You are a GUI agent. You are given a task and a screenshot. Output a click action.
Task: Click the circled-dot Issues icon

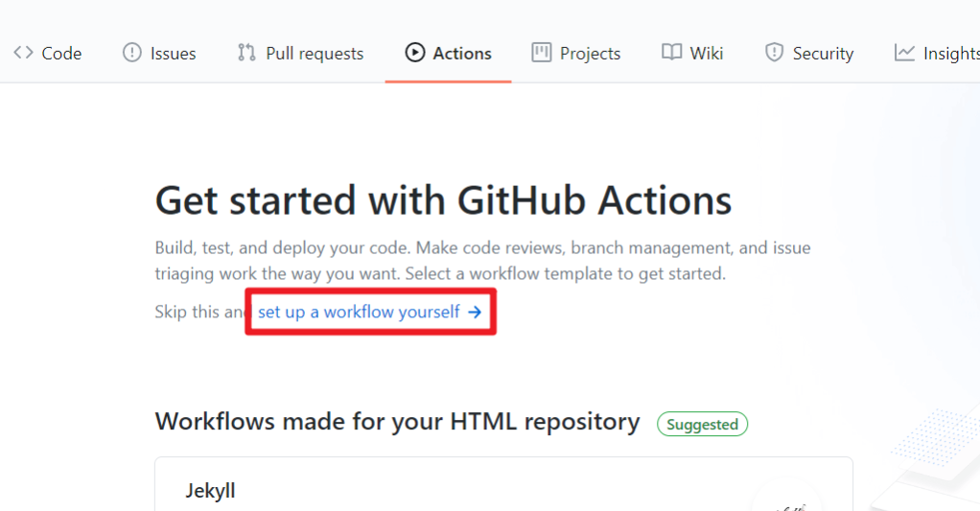131,53
